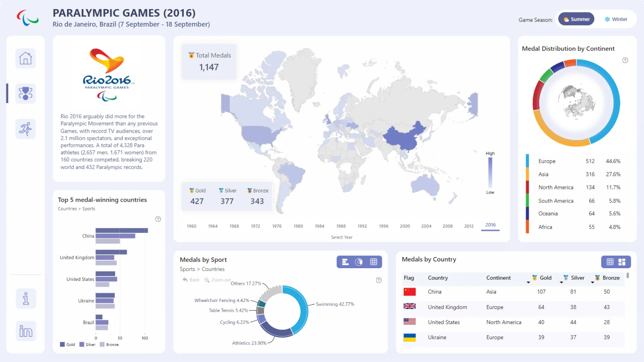Select year 1960 on the timeline

click(192, 226)
